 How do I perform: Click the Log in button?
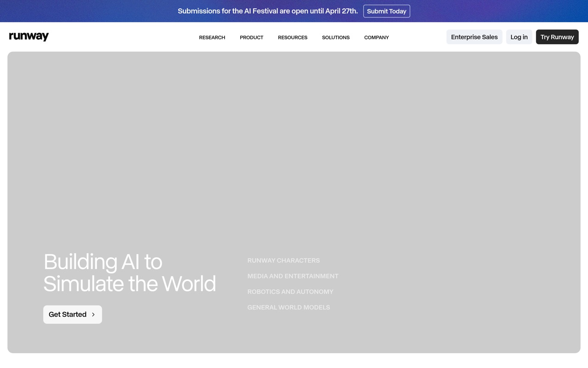coord(519,37)
